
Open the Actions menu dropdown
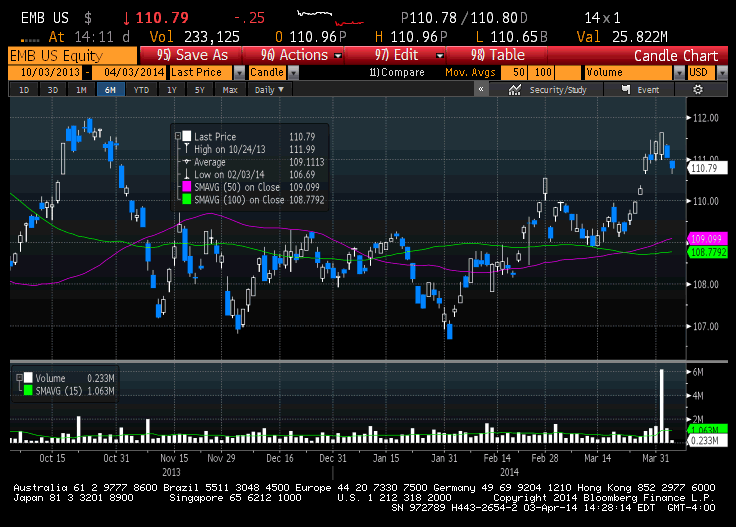click(337, 55)
